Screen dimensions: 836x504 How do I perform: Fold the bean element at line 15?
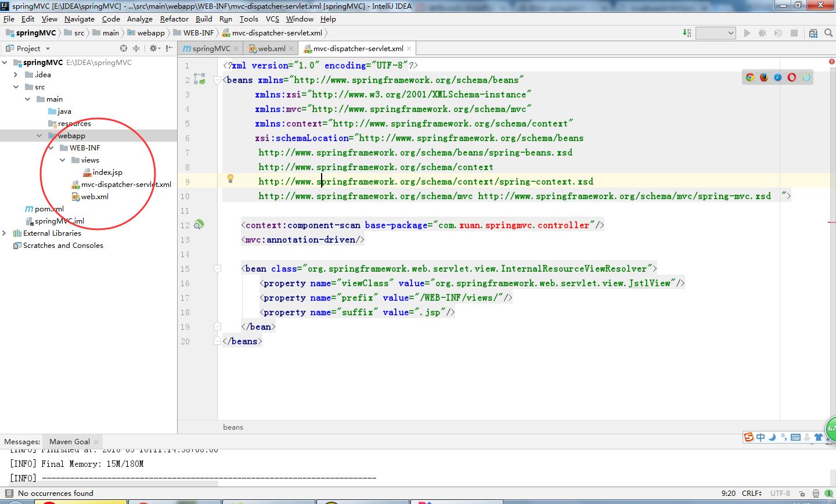coord(217,269)
